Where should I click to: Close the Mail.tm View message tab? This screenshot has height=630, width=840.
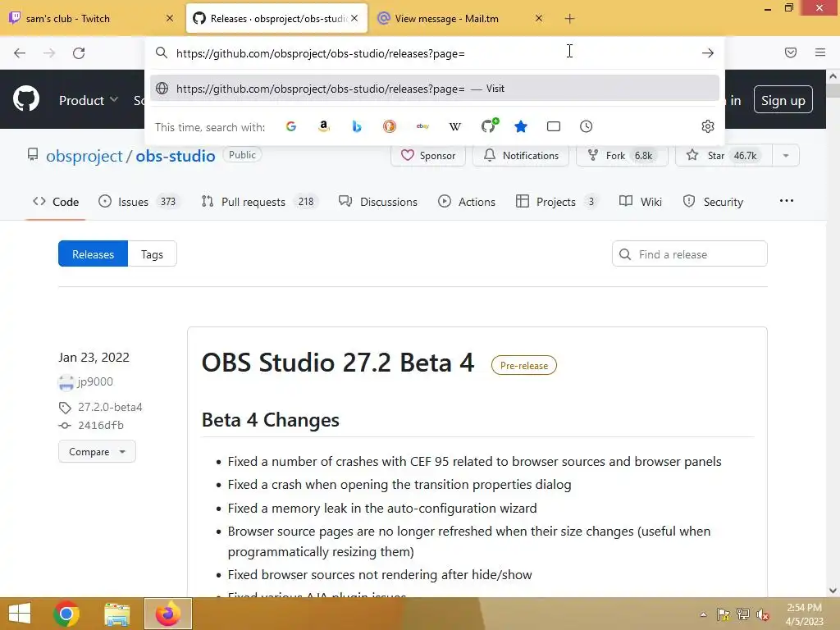pos(539,18)
